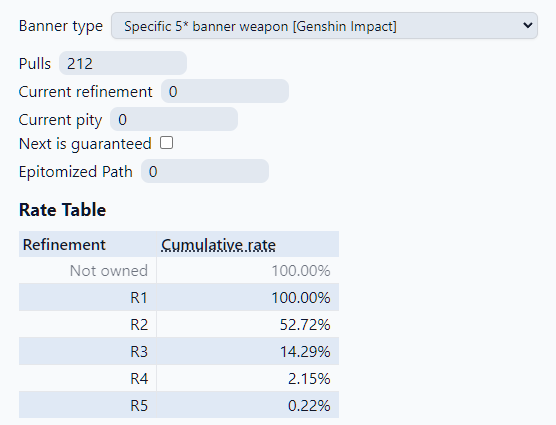Select the R1 row in Rate Table
The image size is (556, 425).
179,297
